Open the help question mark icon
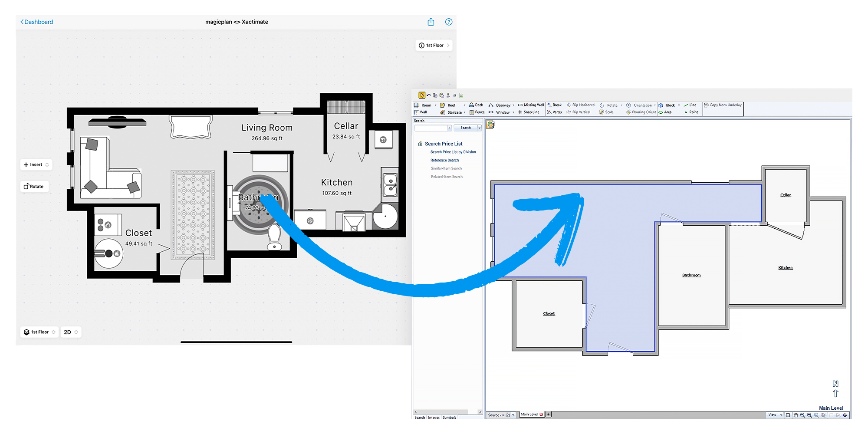 click(x=449, y=22)
